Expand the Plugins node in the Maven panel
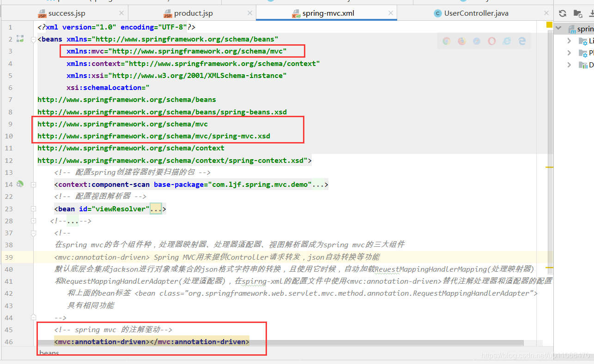Image resolution: width=594 pixels, height=364 pixels. click(569, 53)
